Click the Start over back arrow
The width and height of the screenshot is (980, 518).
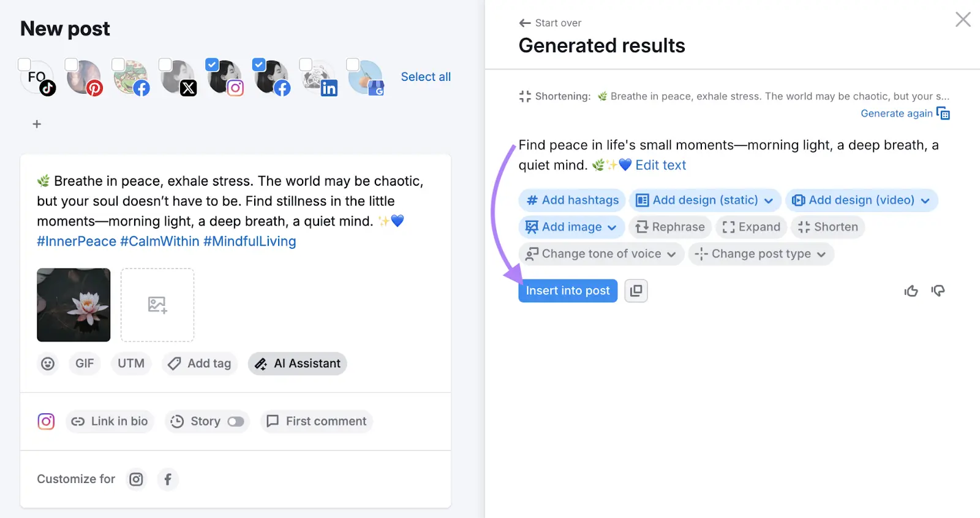pos(525,23)
